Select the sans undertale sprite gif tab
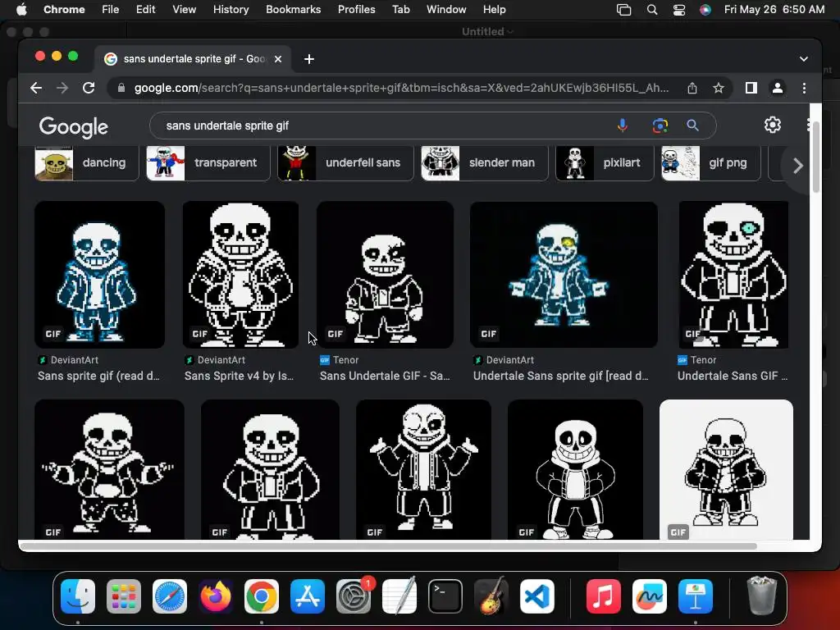 point(194,59)
